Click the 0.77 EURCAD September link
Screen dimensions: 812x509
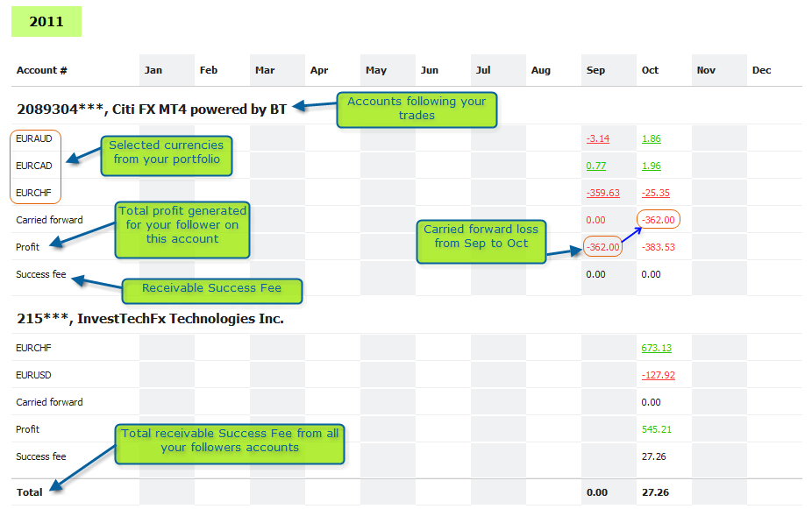coord(597,166)
